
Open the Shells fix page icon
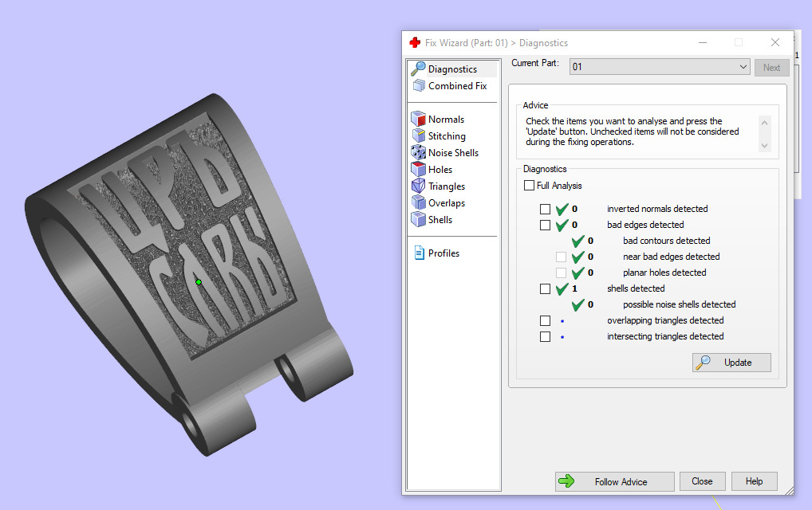419,219
